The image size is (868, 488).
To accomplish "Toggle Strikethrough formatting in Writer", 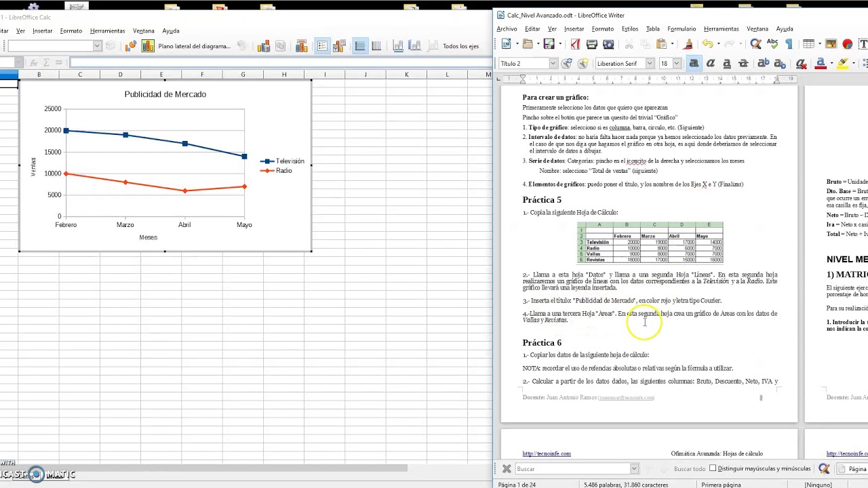I will (743, 64).
